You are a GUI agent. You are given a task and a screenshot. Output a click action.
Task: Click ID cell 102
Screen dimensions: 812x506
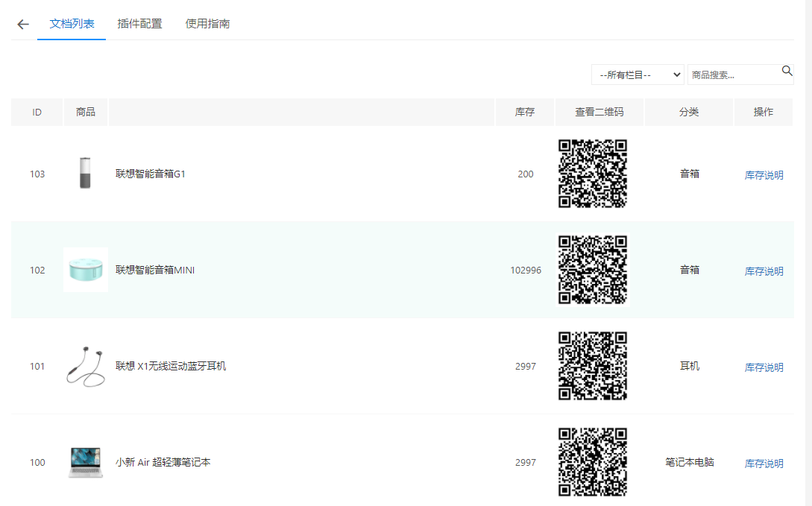[37, 271]
